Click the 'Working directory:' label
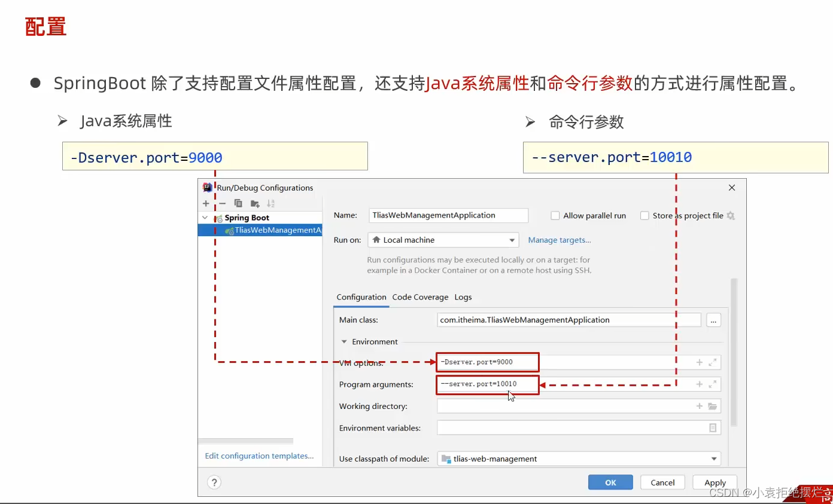 (x=373, y=406)
